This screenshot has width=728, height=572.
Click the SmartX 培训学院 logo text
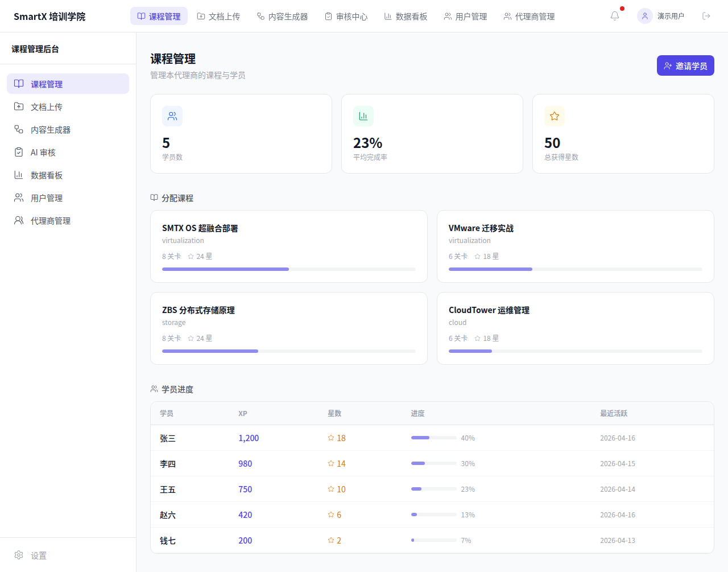49,17
